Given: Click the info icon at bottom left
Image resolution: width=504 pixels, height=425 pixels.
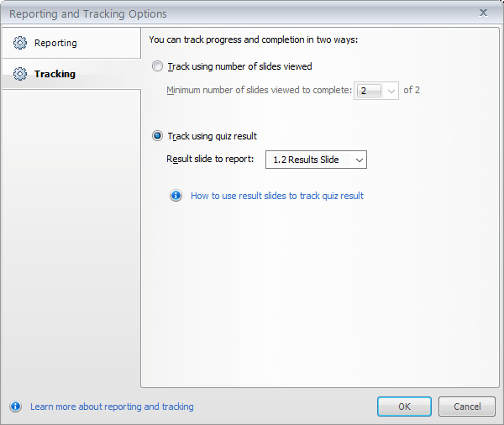Looking at the screenshot, I should tap(16, 407).
